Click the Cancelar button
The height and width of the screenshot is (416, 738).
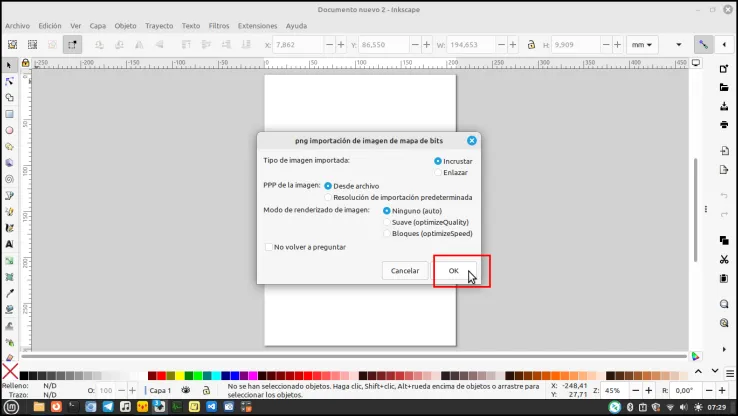pos(405,271)
